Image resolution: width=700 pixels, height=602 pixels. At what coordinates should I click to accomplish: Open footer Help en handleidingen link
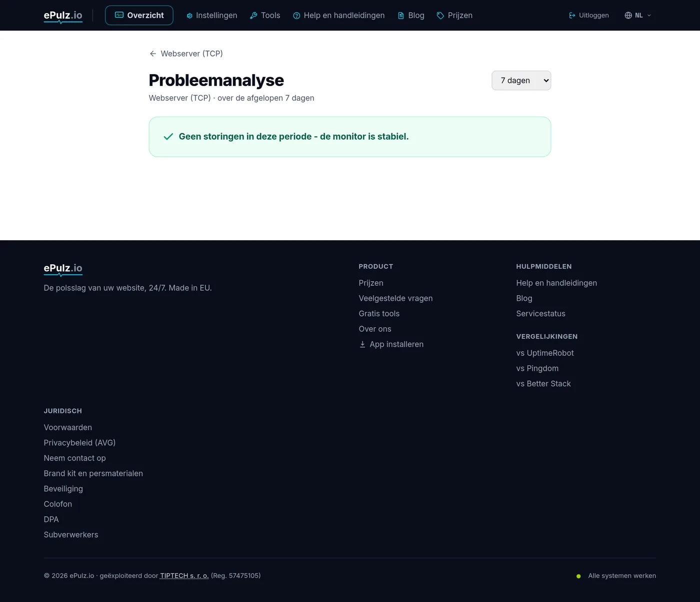pyautogui.click(x=556, y=283)
